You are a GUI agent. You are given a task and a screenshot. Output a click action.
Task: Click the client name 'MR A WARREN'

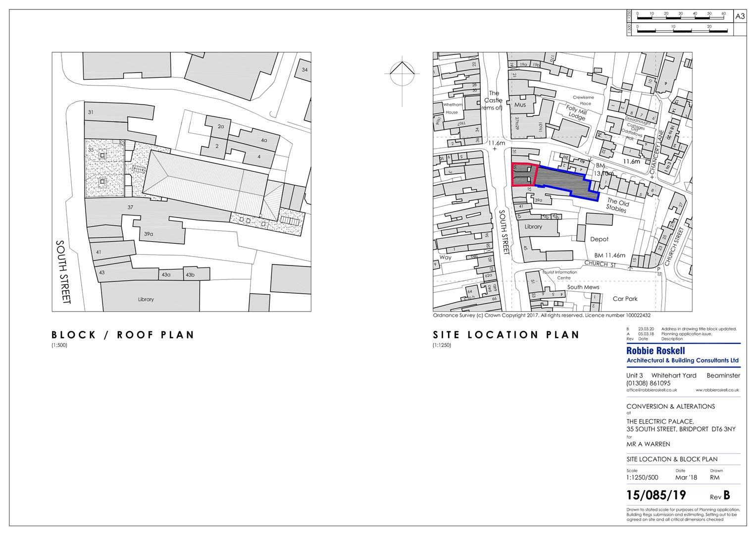tap(648, 444)
